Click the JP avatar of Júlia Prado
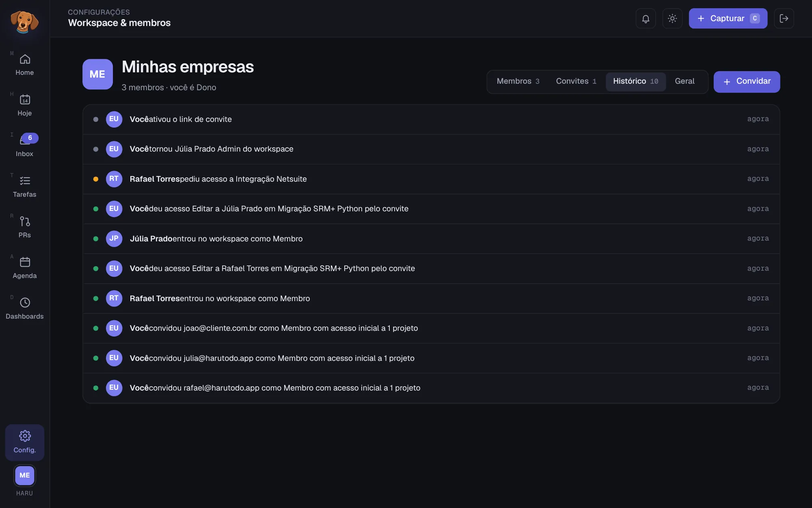The height and width of the screenshot is (508, 812). pyautogui.click(x=114, y=239)
